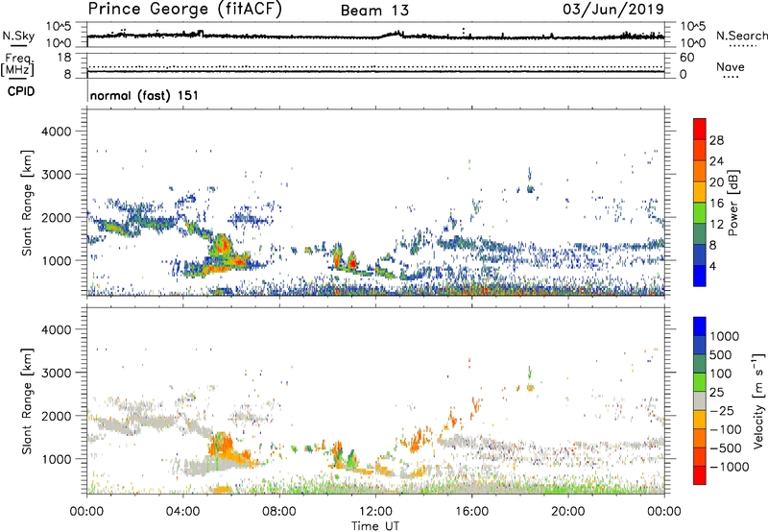Click bright blue top segment of Velocity colorbar
The height and width of the screenshot is (532, 768).
[700, 326]
